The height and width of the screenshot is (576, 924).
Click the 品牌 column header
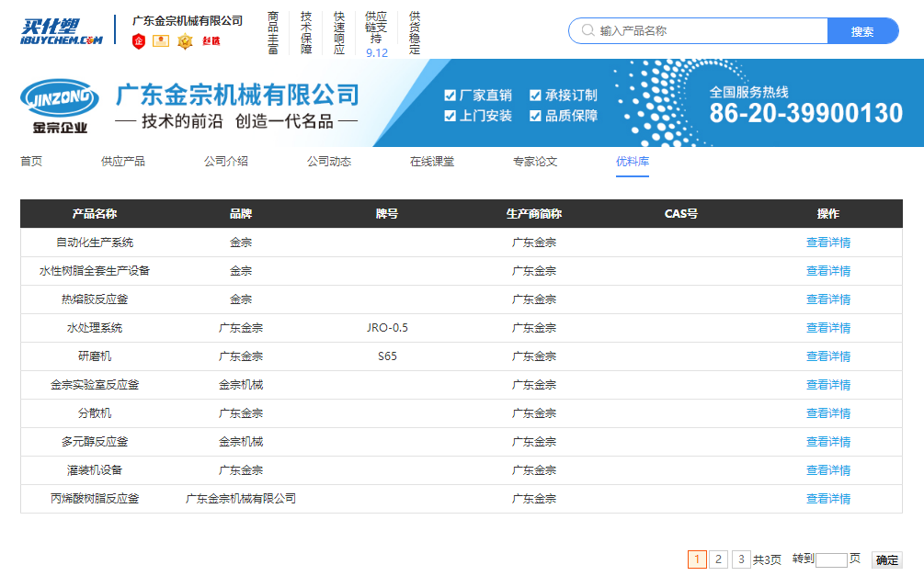coord(241,214)
